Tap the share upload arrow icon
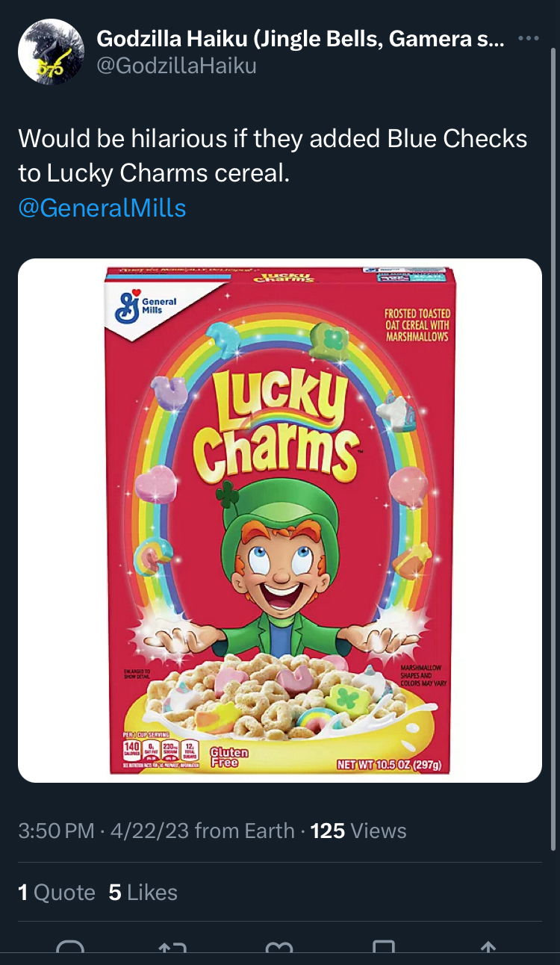This screenshot has height=965, width=560. (488, 949)
